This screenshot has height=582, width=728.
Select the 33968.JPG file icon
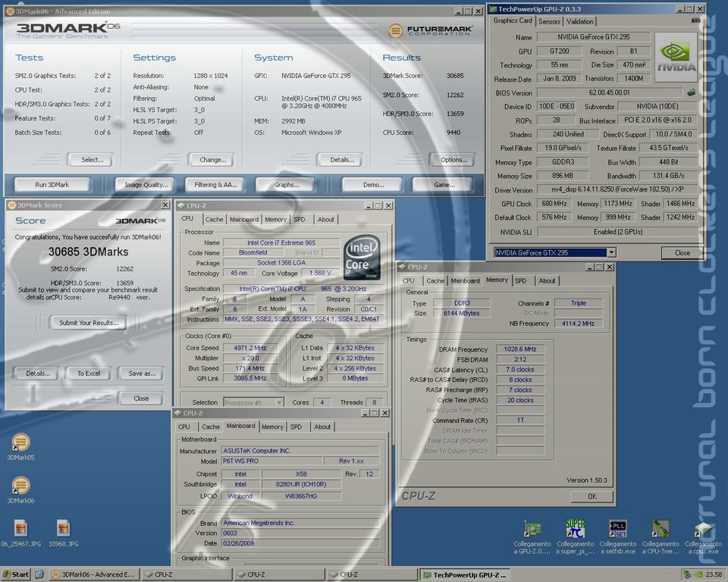pyautogui.click(x=63, y=529)
